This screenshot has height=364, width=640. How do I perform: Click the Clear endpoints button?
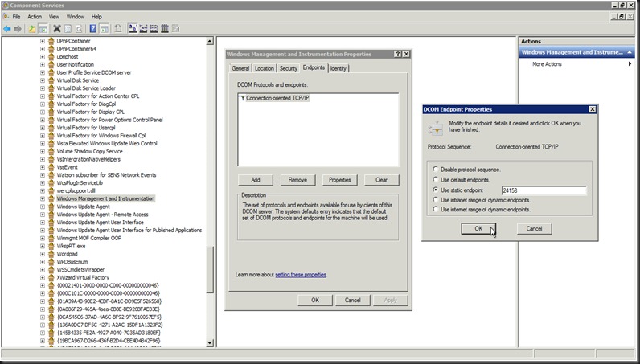tap(381, 180)
